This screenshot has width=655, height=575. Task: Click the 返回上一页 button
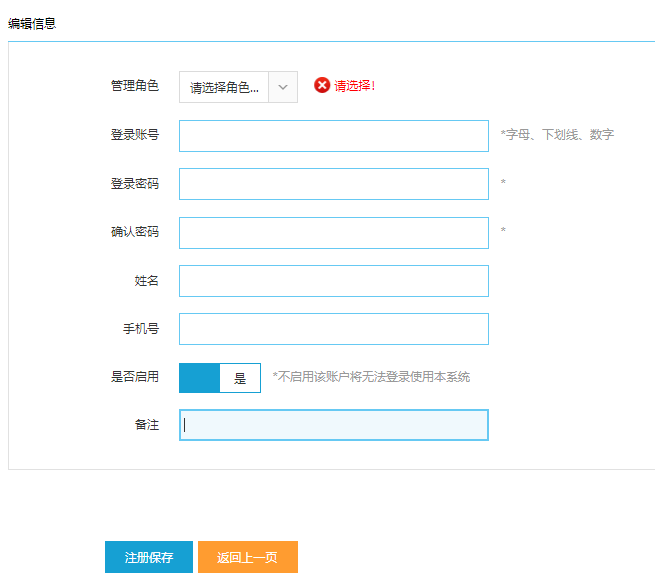[x=248, y=557]
